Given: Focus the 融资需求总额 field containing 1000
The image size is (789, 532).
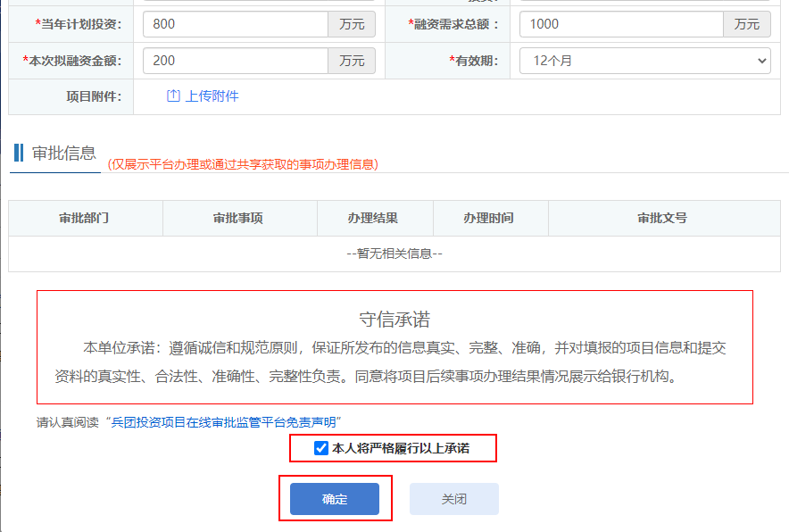Looking at the screenshot, I should point(620,24).
